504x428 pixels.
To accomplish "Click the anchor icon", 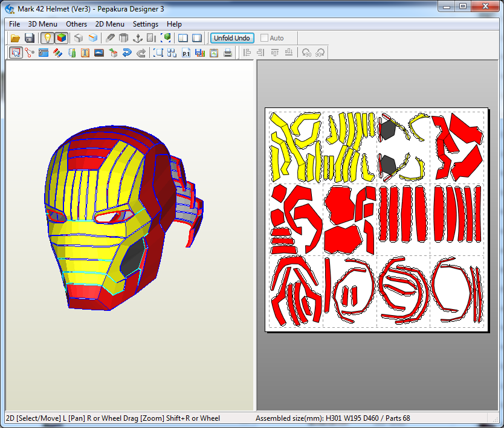I will point(138,38).
